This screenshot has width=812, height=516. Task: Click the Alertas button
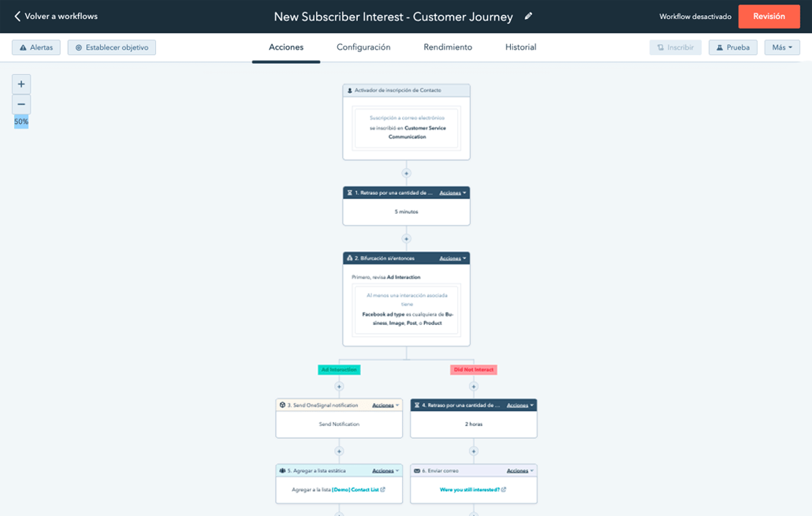point(36,47)
